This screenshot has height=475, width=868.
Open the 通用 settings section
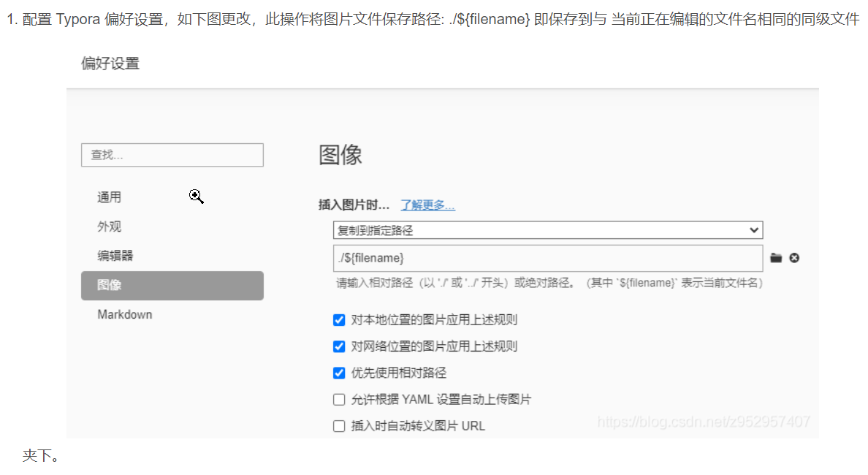coord(110,197)
